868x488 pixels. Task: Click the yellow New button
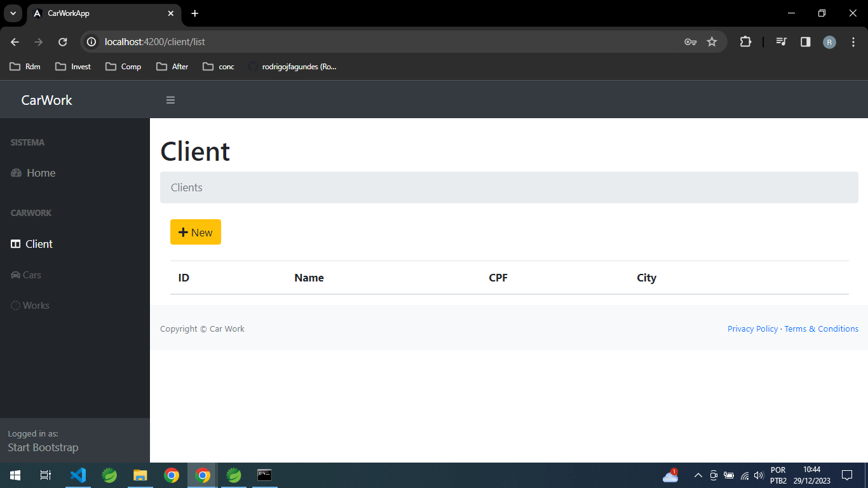(x=196, y=232)
